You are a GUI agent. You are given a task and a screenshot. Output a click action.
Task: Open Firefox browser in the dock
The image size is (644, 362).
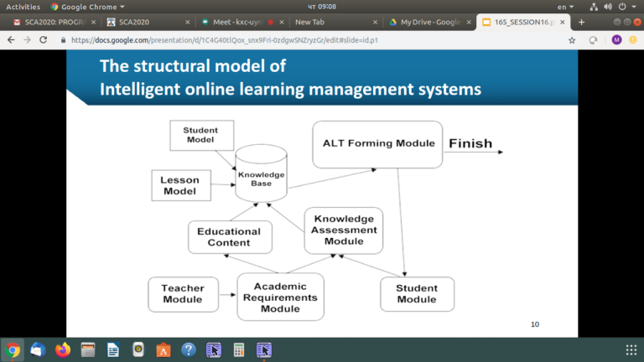63,349
